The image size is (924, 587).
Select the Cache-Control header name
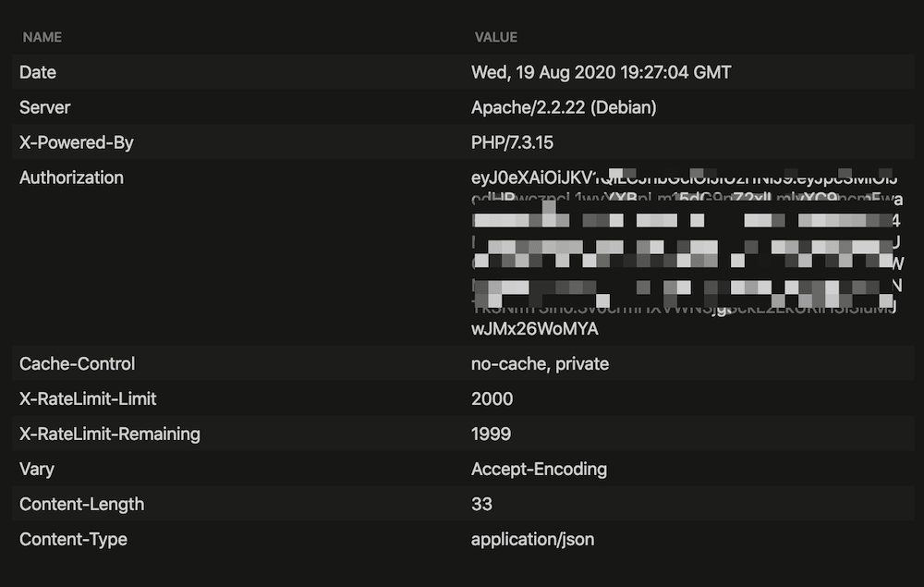pos(77,363)
